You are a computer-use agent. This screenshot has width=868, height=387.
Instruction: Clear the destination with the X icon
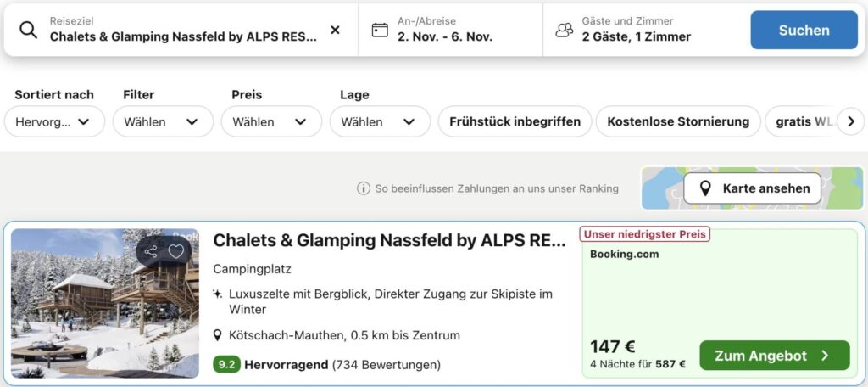(335, 30)
